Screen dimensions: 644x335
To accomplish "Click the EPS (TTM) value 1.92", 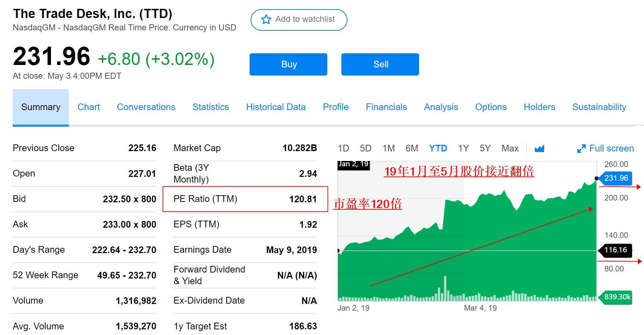I will coord(308,225).
